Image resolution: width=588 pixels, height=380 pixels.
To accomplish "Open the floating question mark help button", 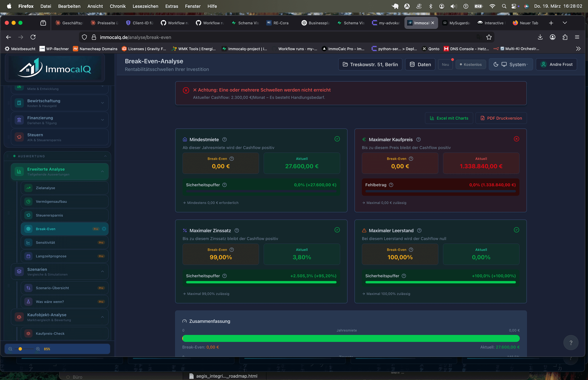I will point(571,343).
